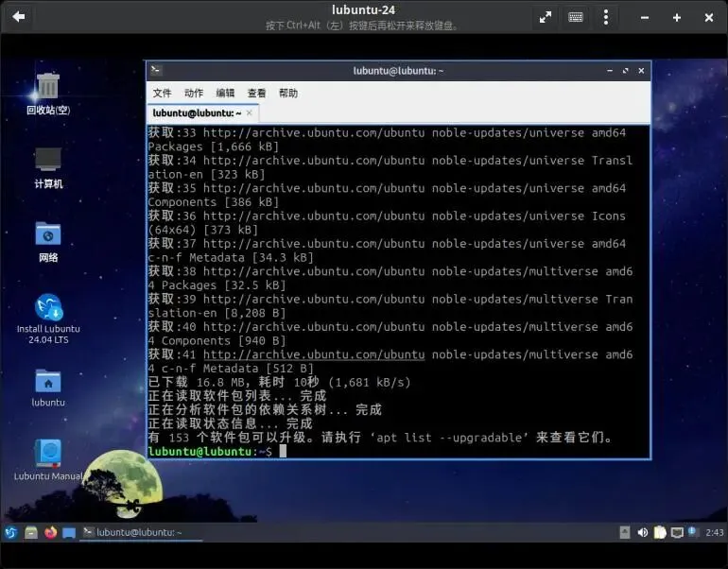Launch the file manager from the panel
Viewport: 728px width, 569px height.
click(31, 532)
